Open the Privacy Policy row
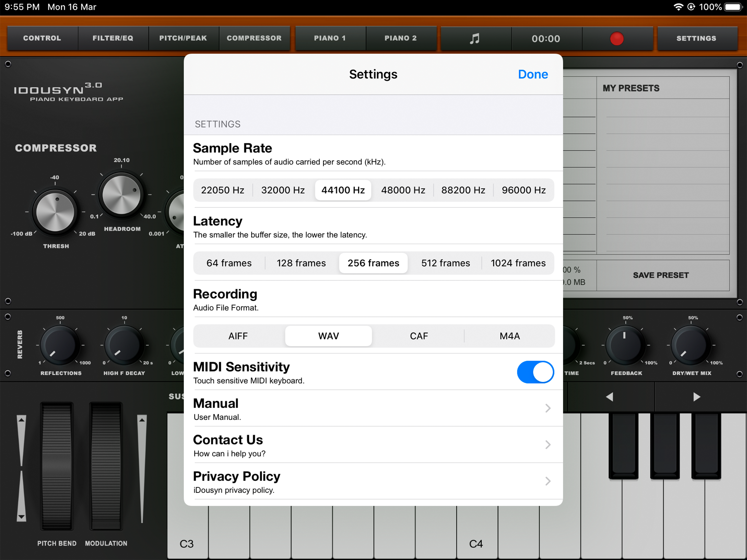The width and height of the screenshot is (747, 560). (373, 481)
